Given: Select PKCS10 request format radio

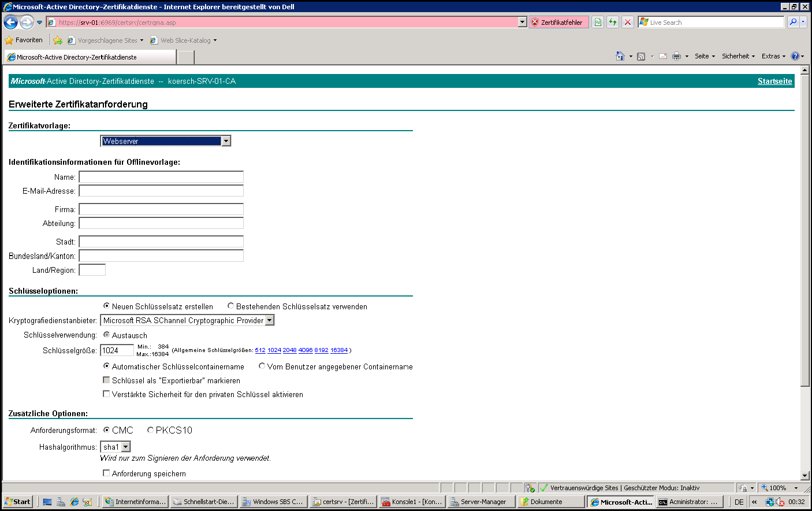Looking at the screenshot, I should pyautogui.click(x=150, y=429).
